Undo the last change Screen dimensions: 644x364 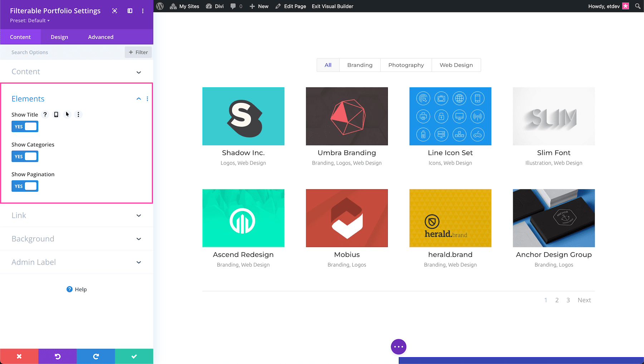(57, 356)
